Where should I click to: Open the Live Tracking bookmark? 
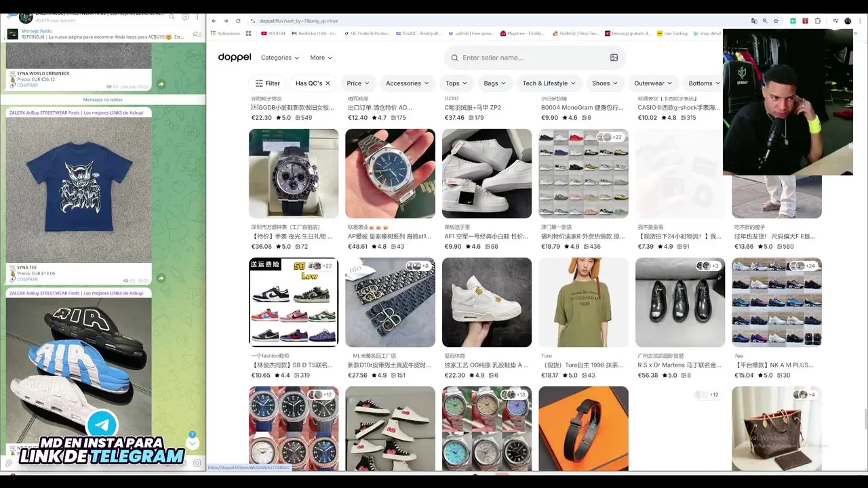pyautogui.click(x=672, y=33)
